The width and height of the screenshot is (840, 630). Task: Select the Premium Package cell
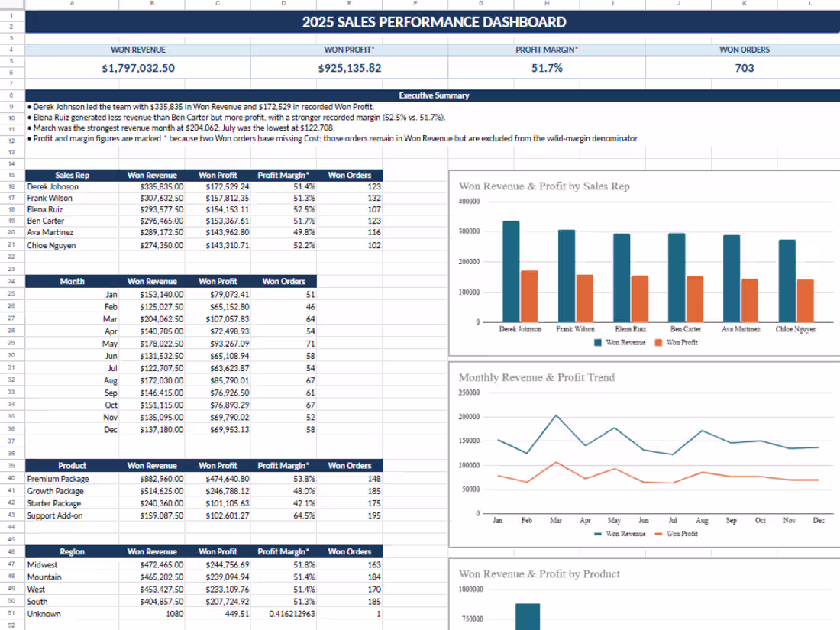pyautogui.click(x=72, y=478)
